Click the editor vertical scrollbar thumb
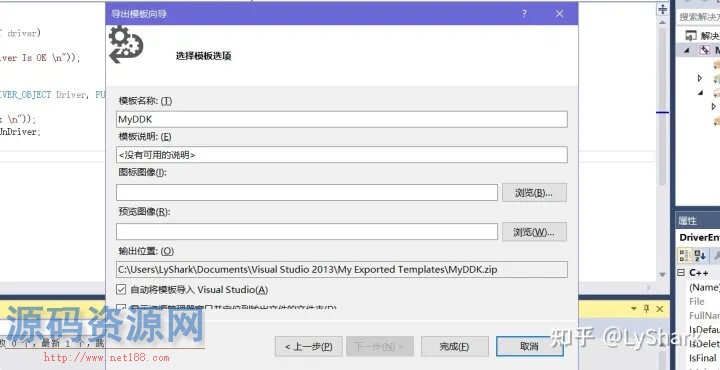Image resolution: width=720 pixels, height=370 pixels. point(662,107)
